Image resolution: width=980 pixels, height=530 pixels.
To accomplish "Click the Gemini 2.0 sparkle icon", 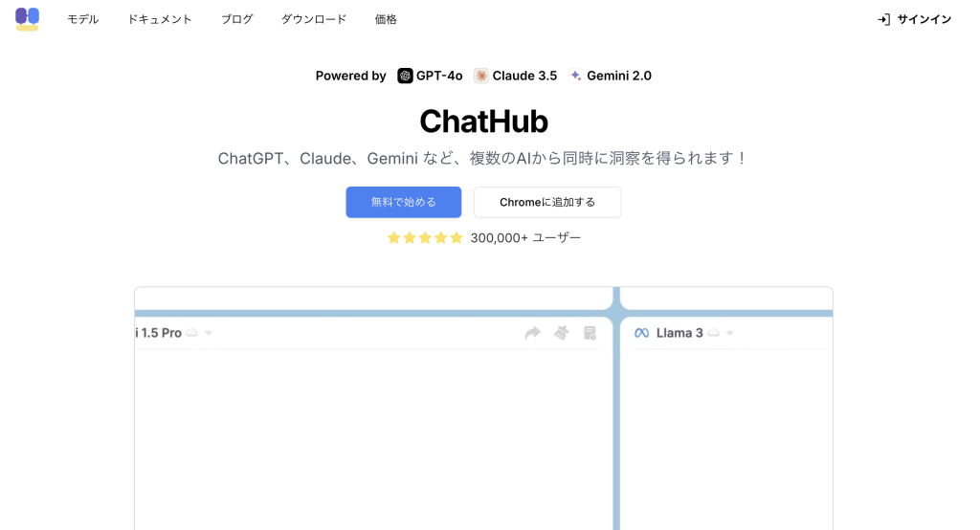I will [575, 76].
